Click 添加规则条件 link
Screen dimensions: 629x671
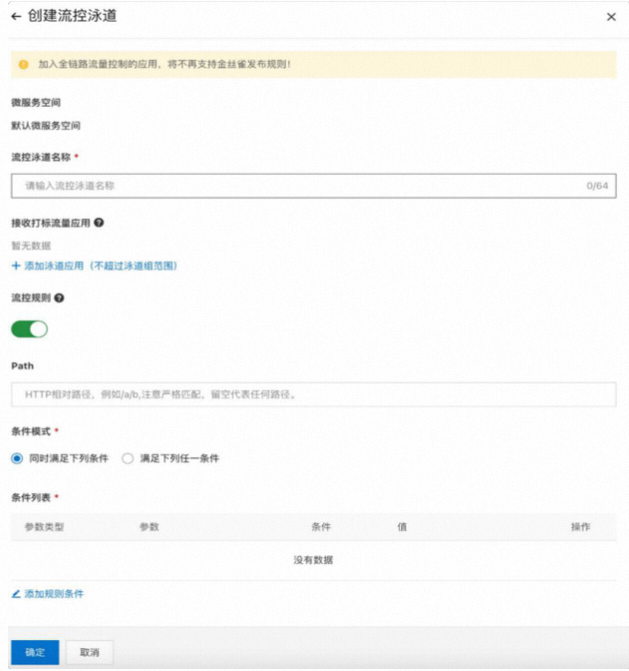pyautogui.click(x=54, y=594)
